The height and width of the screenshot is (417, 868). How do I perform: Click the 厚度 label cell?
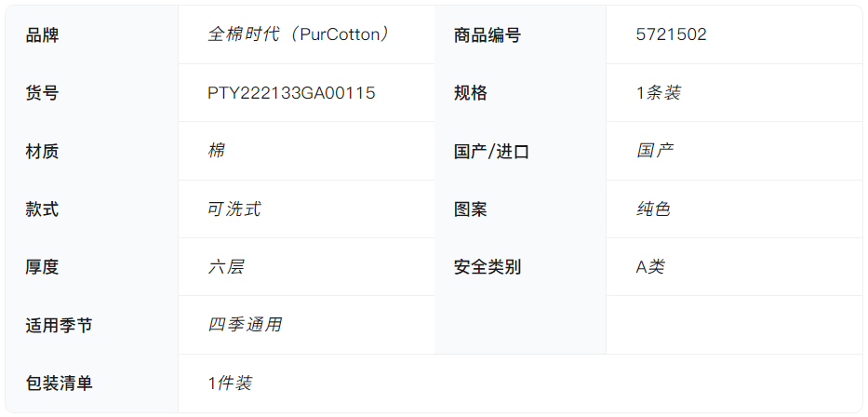pyautogui.click(x=42, y=267)
